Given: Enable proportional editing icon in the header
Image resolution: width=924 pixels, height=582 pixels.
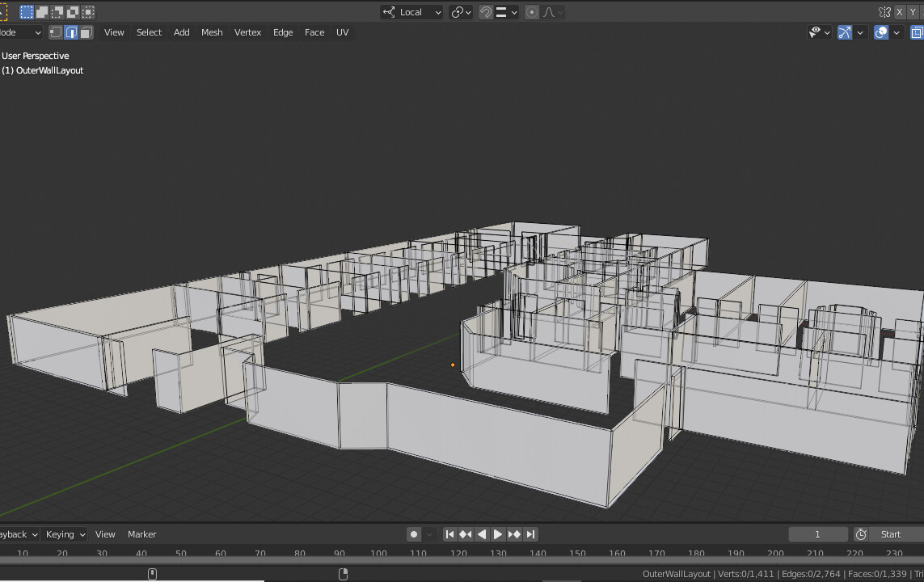Looking at the screenshot, I should point(532,12).
